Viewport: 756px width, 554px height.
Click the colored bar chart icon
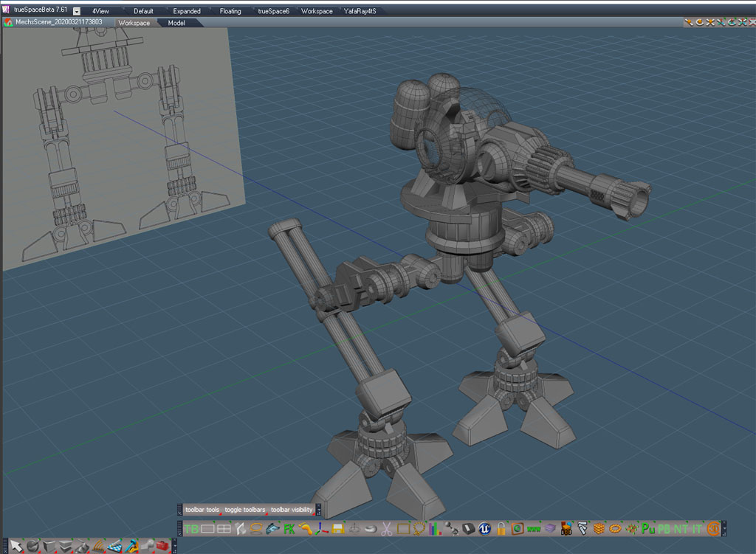coord(436,529)
